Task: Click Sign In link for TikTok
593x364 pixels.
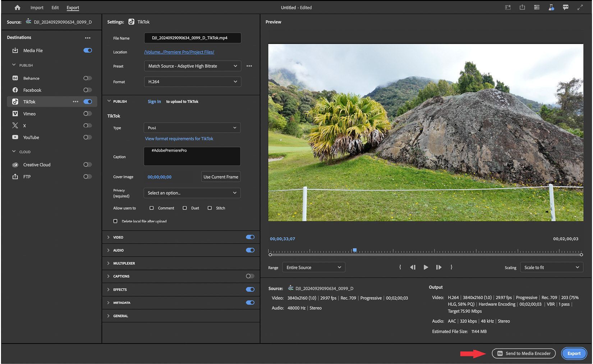Action: point(154,102)
